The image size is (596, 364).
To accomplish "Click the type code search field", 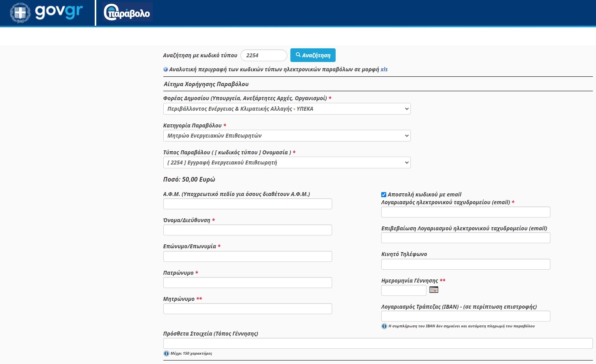I will (x=264, y=55).
